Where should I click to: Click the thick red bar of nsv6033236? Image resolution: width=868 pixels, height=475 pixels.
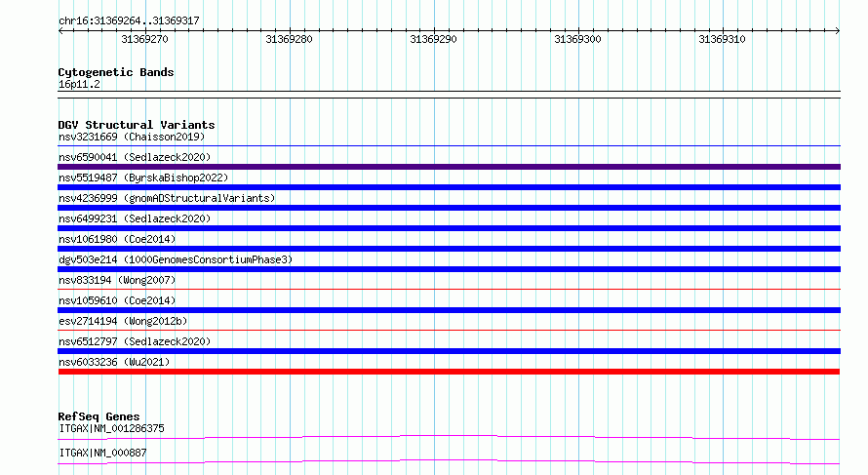(x=449, y=372)
